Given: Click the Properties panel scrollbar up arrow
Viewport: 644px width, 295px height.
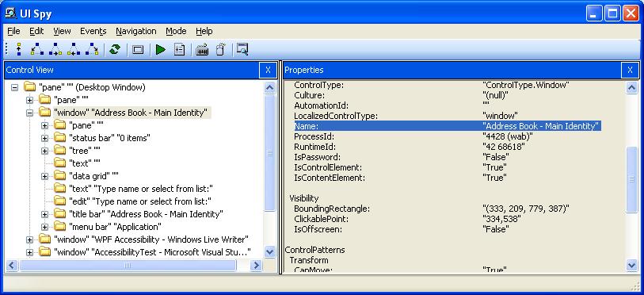Looking at the screenshot, I should tap(631, 87).
